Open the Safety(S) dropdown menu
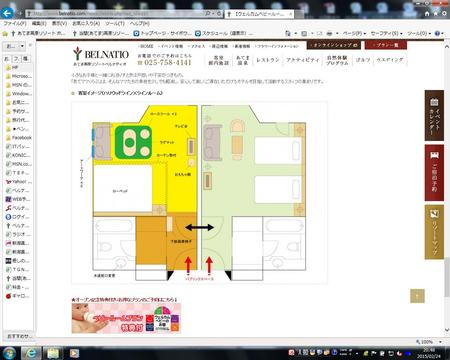450x360 pixels. point(386,33)
